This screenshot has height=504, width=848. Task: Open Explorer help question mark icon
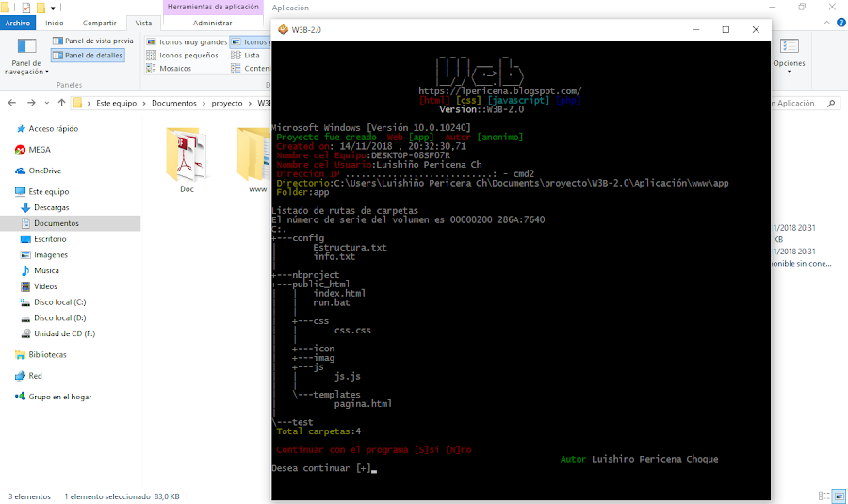(x=841, y=23)
